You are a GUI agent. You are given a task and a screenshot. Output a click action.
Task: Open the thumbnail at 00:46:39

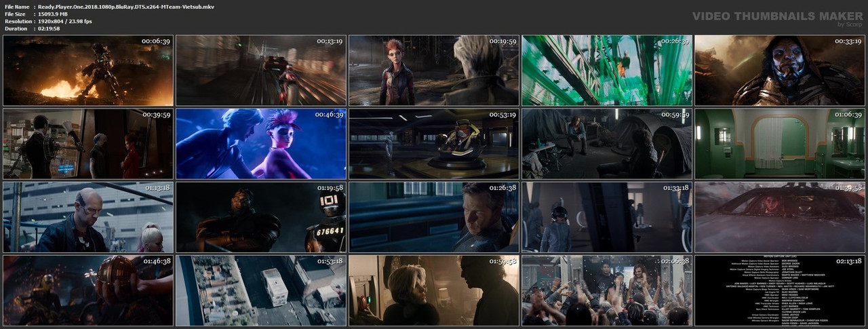click(261, 144)
